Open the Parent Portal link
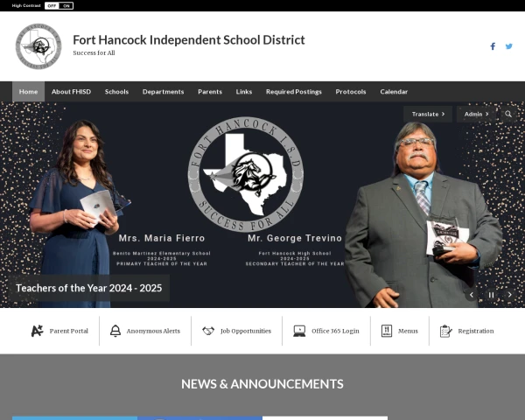The image size is (525, 420). click(68, 331)
